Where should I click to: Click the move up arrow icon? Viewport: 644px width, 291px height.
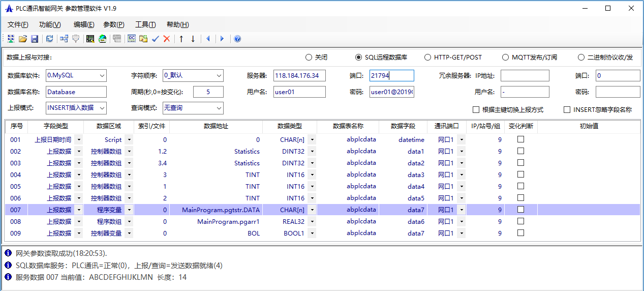(x=181, y=39)
